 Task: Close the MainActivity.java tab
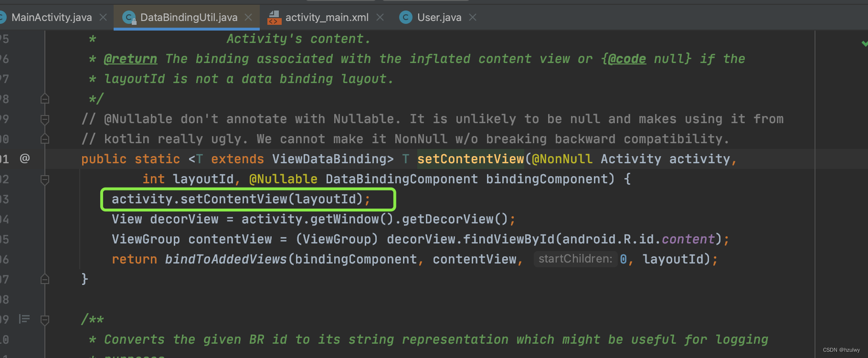[103, 18]
